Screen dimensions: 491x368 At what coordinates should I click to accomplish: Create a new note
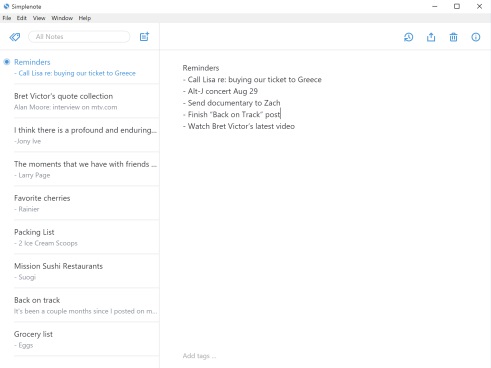(144, 37)
